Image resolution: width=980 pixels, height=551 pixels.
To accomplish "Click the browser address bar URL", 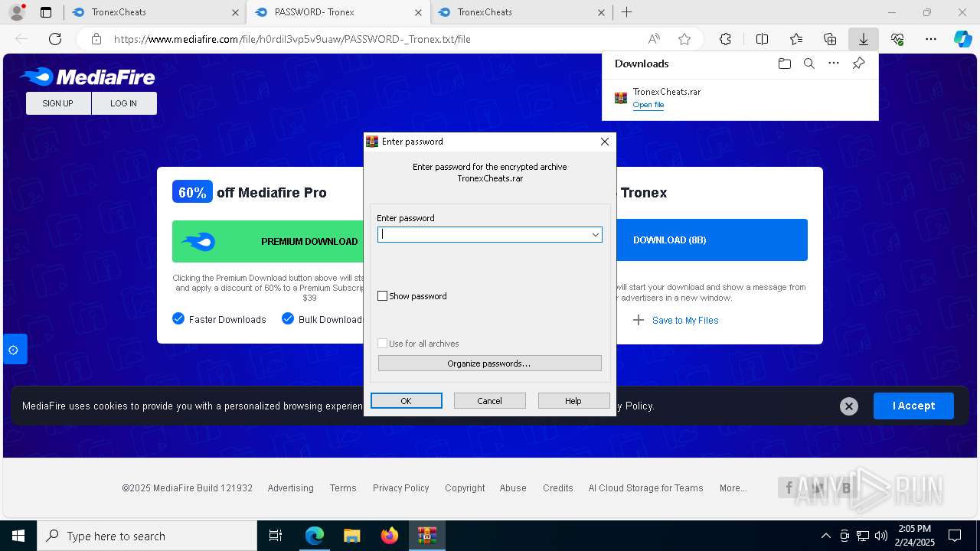I will [292, 39].
